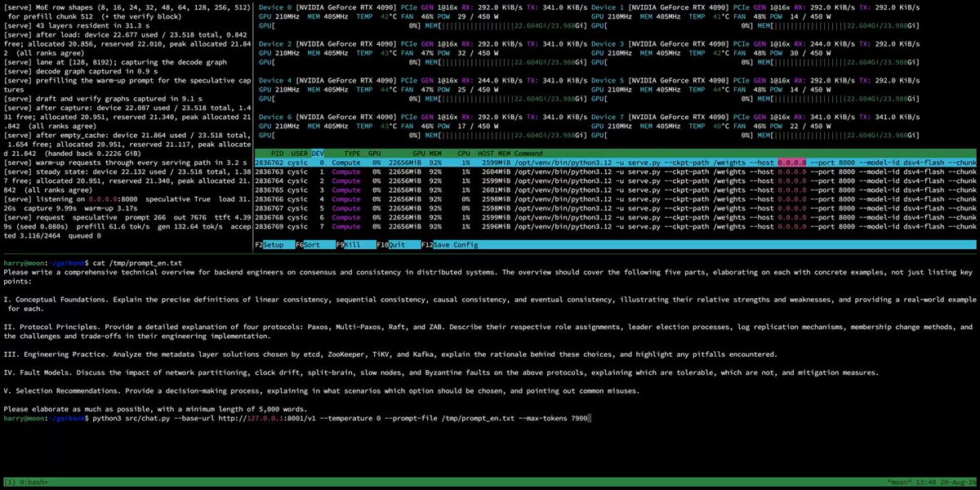The width and height of the screenshot is (980, 490).
Task: Select process row with PID 2836768
Action: coord(616,216)
